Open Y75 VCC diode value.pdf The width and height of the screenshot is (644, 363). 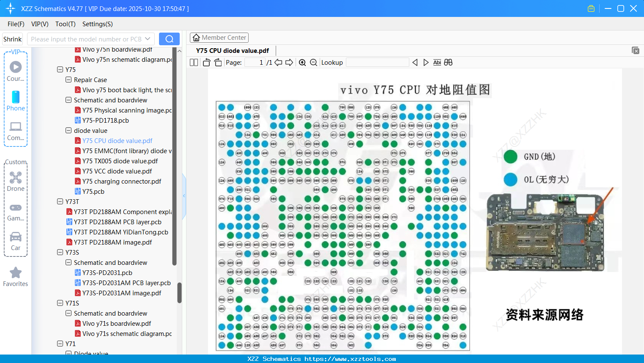coord(113,171)
